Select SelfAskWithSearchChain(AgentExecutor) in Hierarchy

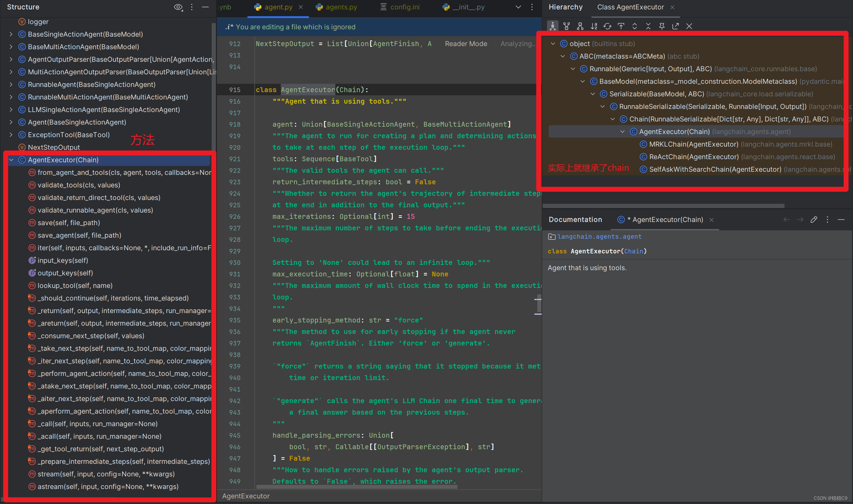click(715, 169)
